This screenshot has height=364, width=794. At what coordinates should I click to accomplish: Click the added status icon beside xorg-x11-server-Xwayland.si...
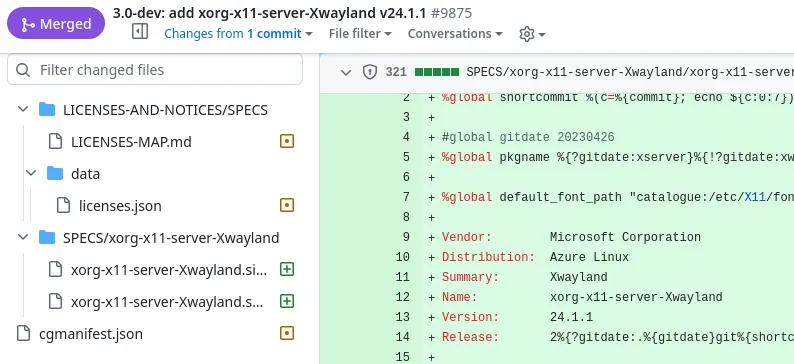coord(287,269)
